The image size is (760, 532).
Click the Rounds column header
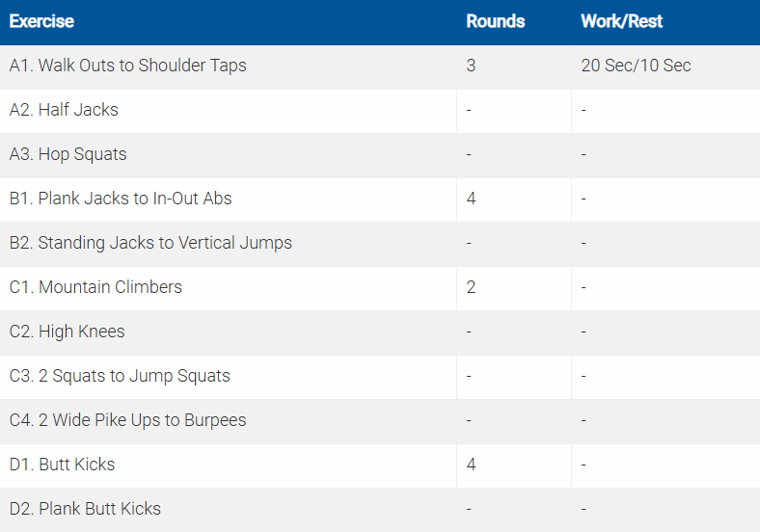tap(495, 21)
